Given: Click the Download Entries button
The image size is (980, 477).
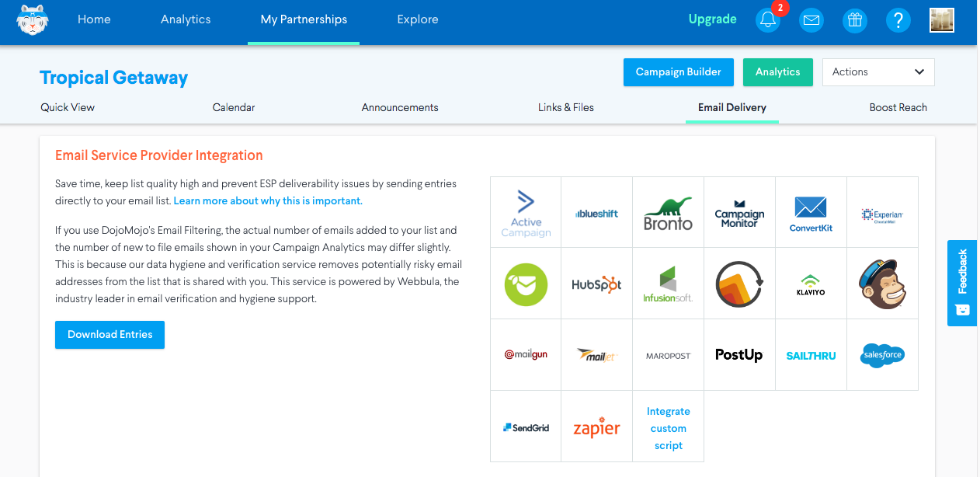Looking at the screenshot, I should (x=109, y=335).
